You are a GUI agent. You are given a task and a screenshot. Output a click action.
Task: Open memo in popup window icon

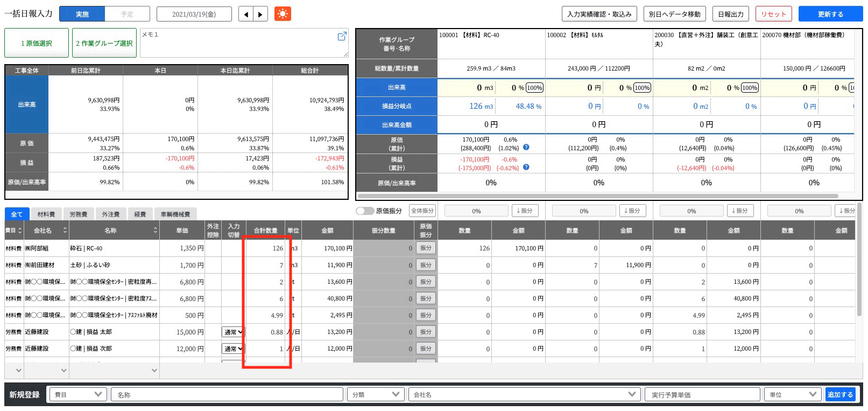click(x=342, y=36)
